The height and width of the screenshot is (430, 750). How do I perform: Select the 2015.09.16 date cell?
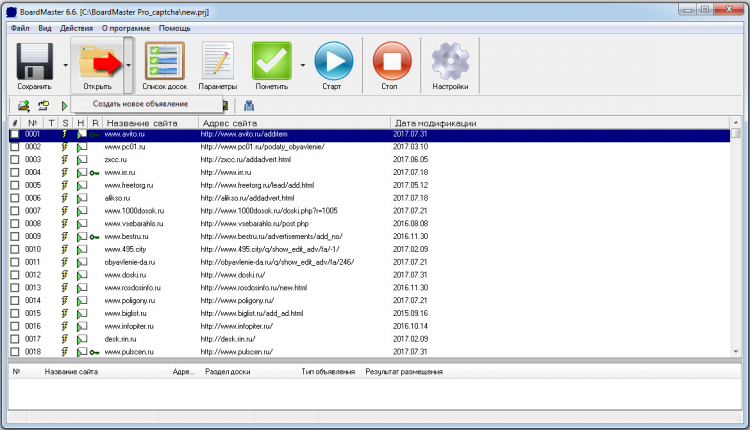(410, 313)
